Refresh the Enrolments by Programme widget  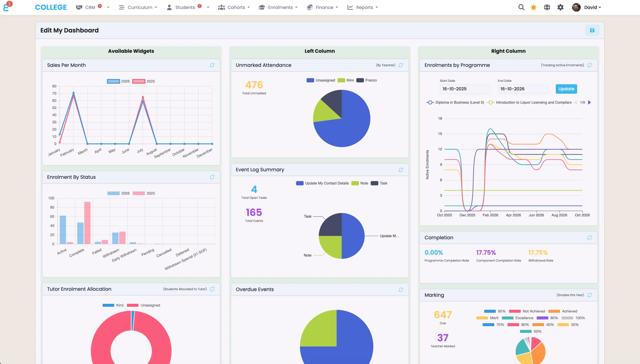(589, 65)
